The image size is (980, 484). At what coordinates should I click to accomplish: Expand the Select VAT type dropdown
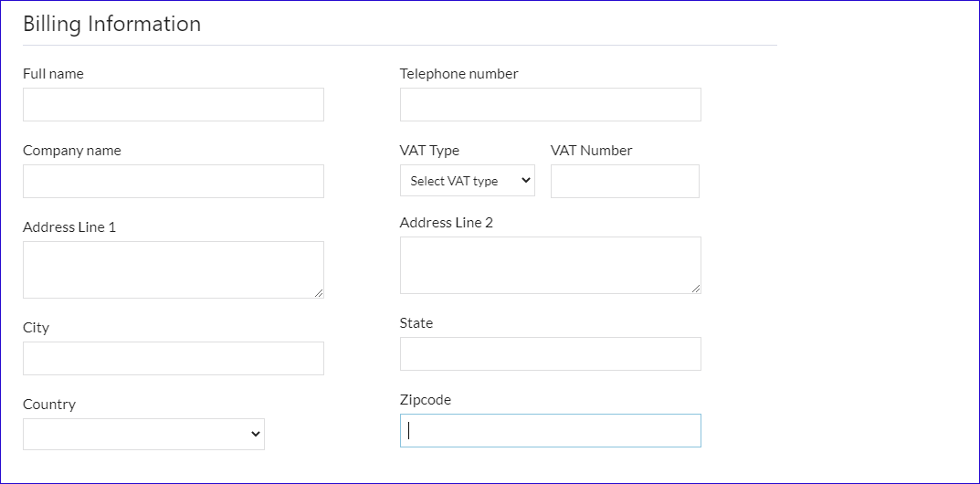coord(468,181)
